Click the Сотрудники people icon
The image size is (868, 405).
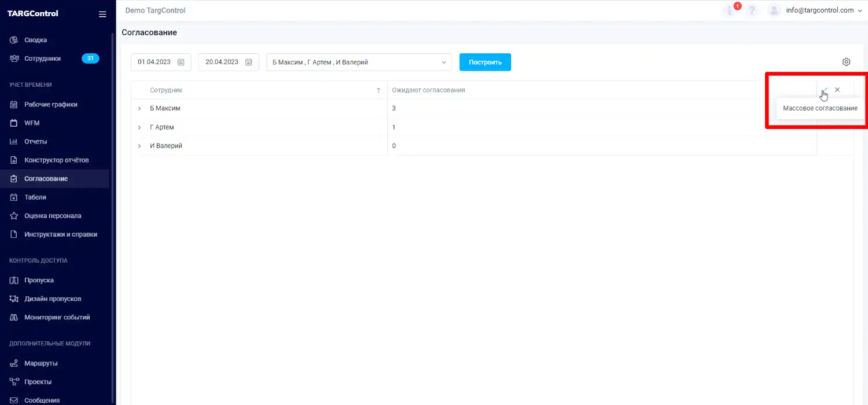coord(14,58)
